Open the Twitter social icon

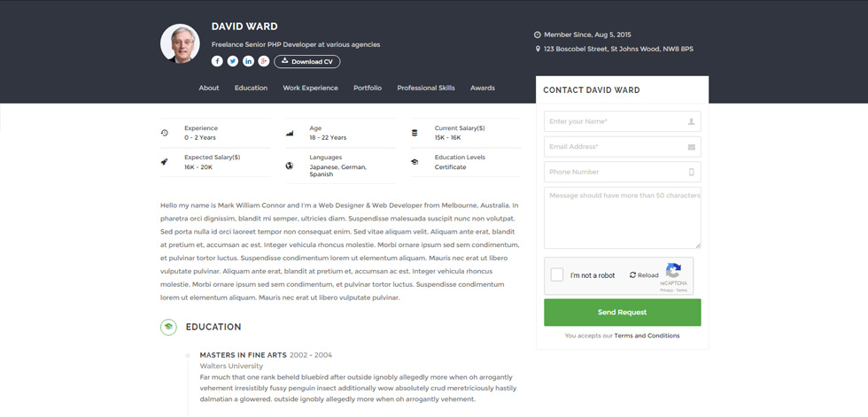tap(232, 61)
